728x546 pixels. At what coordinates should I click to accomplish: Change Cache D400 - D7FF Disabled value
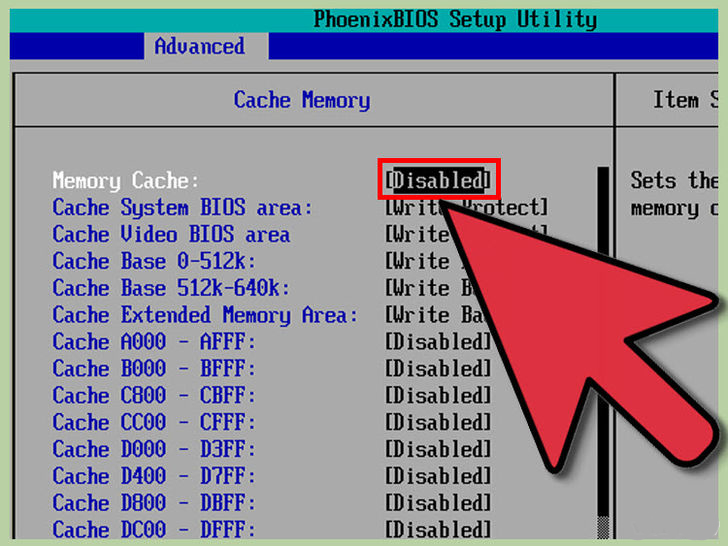(x=438, y=476)
